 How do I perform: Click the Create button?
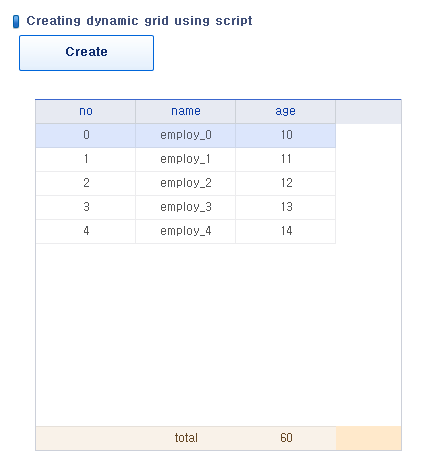coord(86,53)
